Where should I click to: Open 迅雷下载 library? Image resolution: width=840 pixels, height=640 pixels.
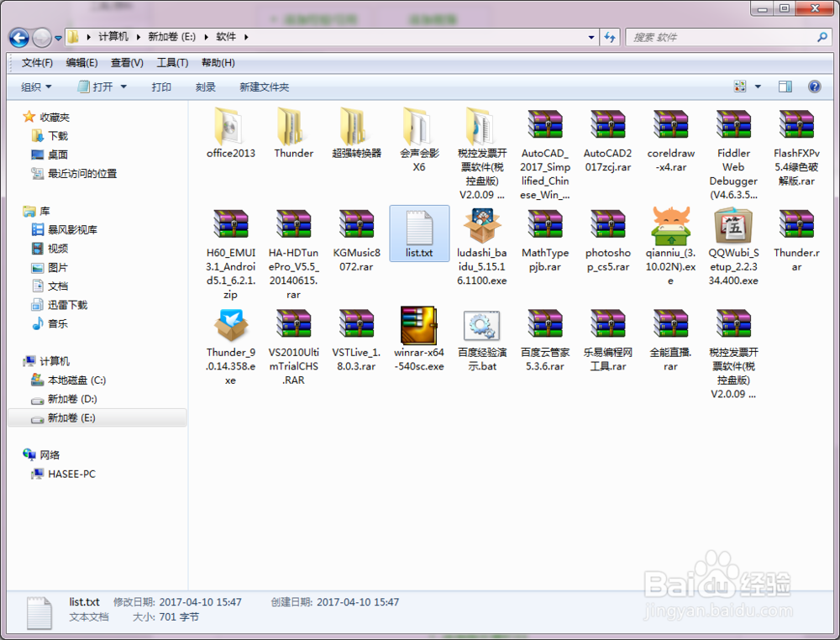coord(60,305)
